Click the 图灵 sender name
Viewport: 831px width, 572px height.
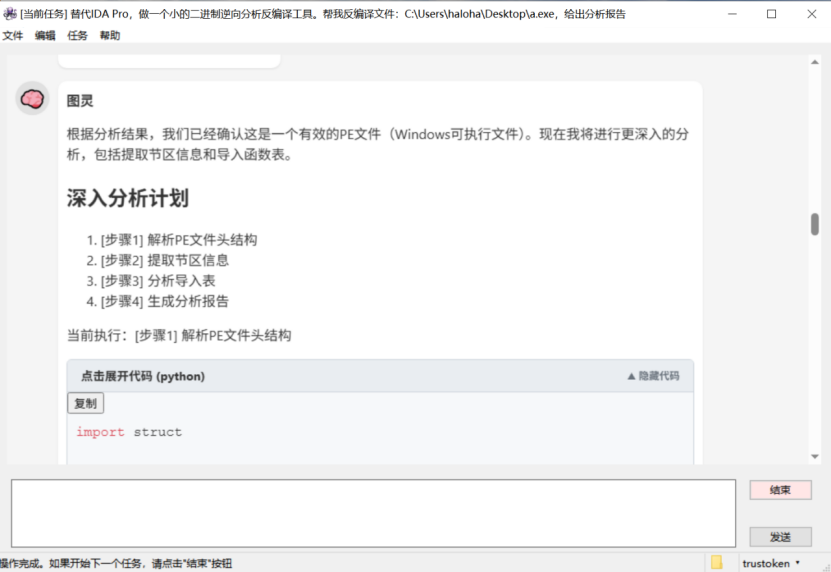pos(80,101)
